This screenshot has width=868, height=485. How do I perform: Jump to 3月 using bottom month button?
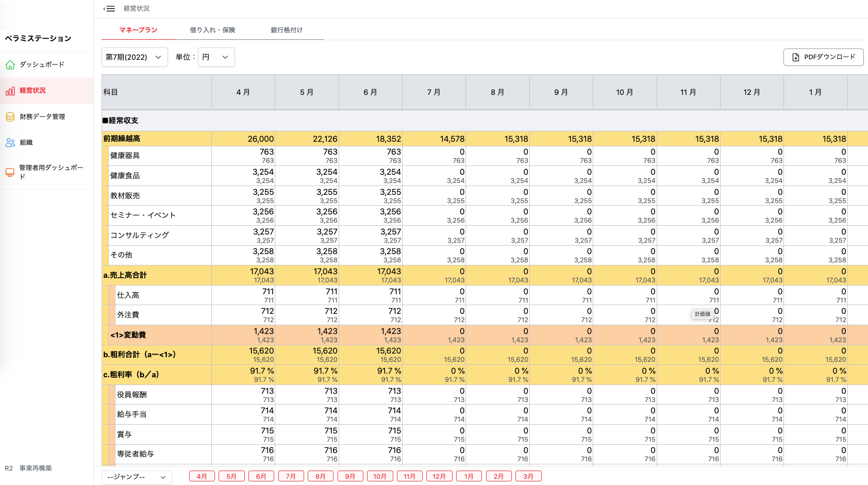coord(528,476)
